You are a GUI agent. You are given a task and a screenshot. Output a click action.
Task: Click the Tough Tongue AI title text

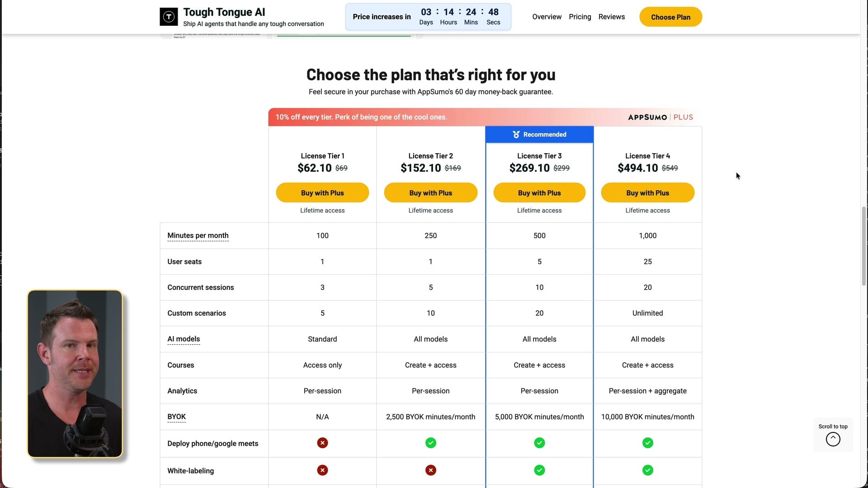224,12
